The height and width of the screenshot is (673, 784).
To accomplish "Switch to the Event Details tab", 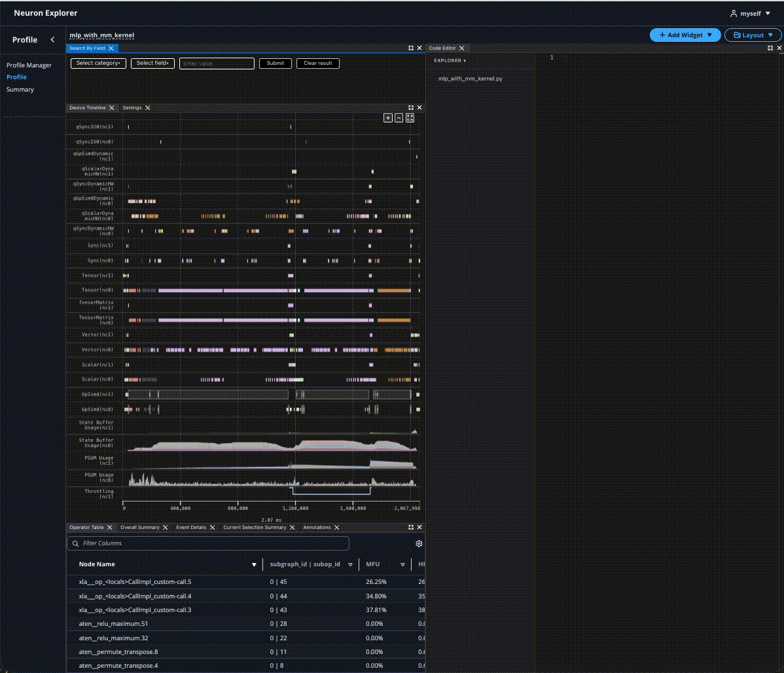I will click(x=191, y=528).
